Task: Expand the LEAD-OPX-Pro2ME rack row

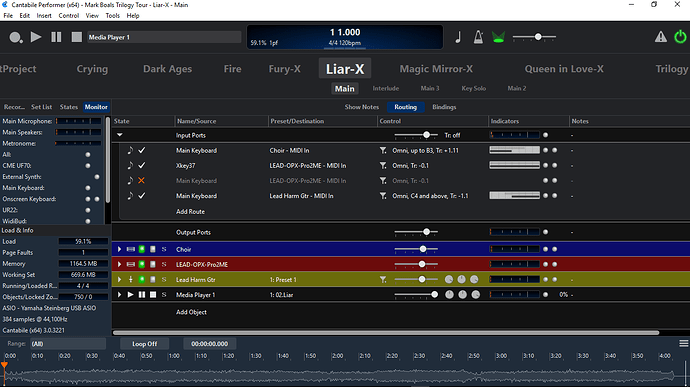Action: coord(119,265)
